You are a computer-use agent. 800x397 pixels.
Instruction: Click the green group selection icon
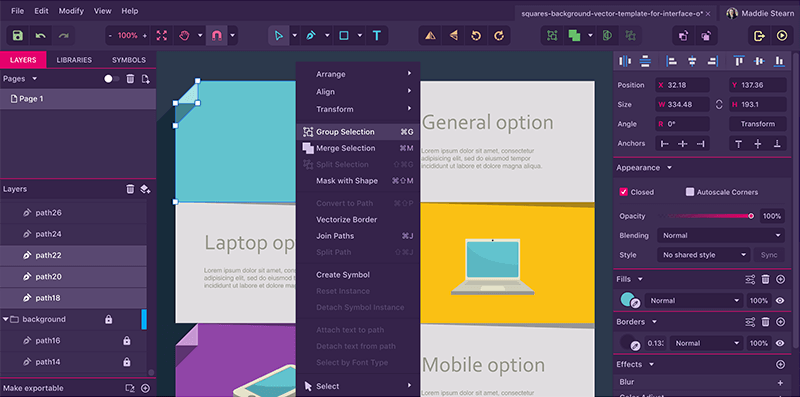[x=552, y=36]
